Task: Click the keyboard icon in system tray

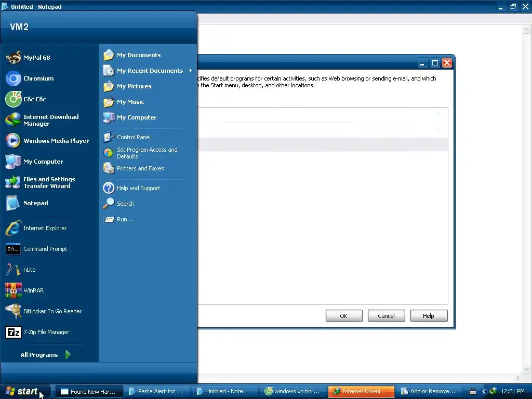Action: 473,392
